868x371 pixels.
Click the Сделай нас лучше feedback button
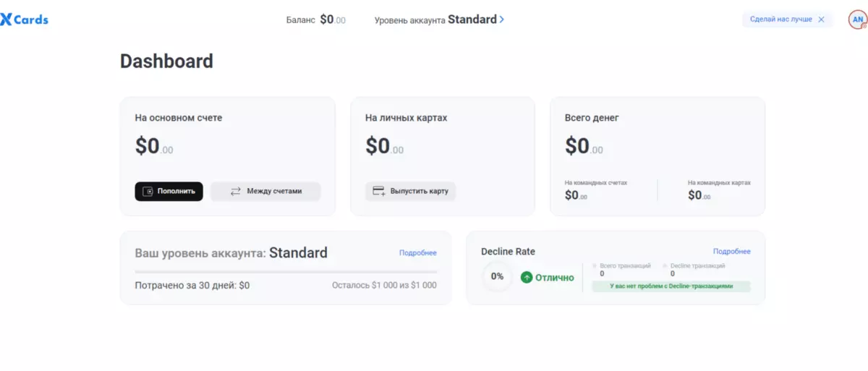tap(786, 20)
